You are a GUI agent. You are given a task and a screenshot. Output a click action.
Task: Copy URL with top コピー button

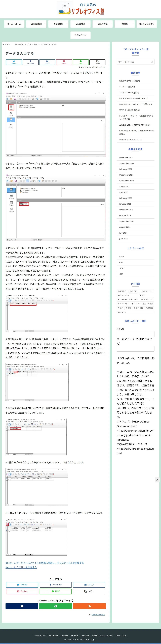(x=97, y=62)
